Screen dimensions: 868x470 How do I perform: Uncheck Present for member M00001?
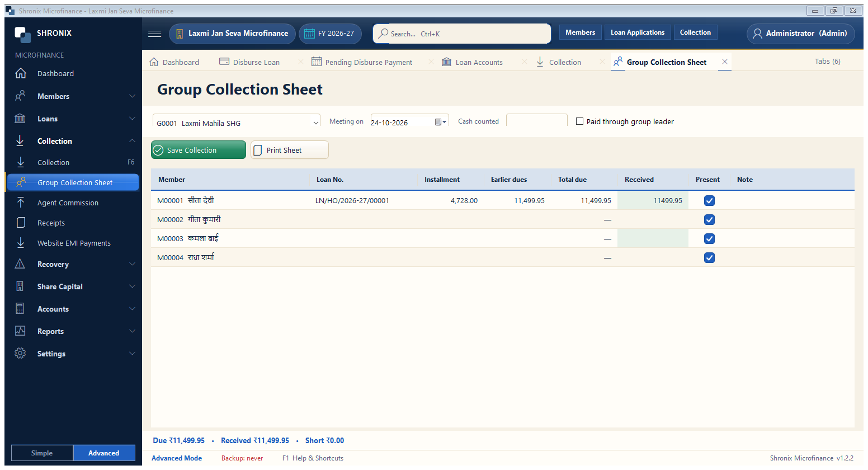709,201
